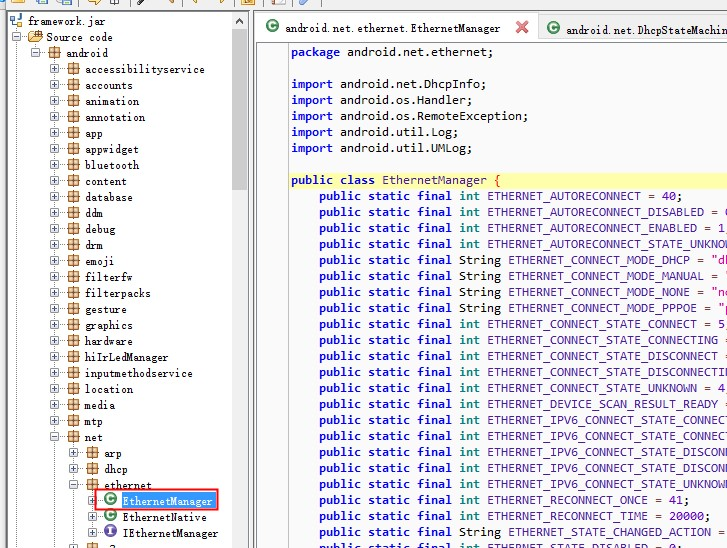
Task: Click the content package icon
Action: (x=73, y=180)
